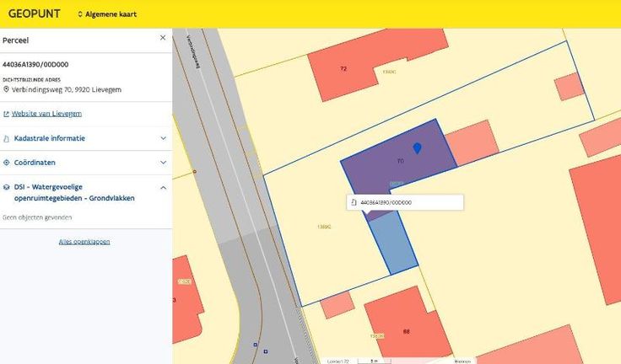Click the Alles openklappen link
This screenshot has width=621, height=364.
84,242
